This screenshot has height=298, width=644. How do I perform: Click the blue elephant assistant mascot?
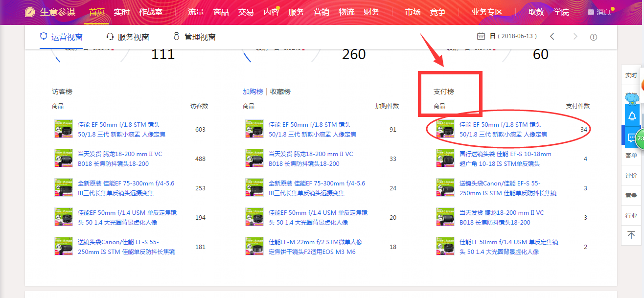coord(632,99)
